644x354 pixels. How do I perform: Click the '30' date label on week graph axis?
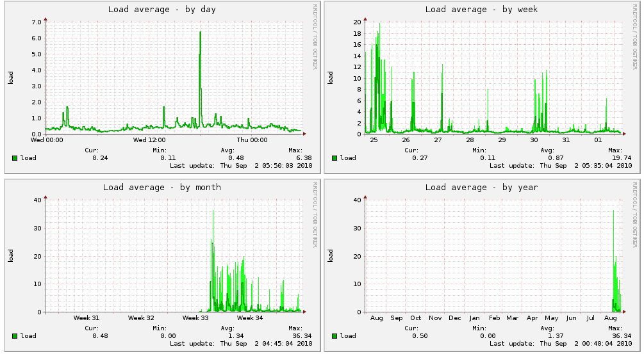pyautogui.click(x=534, y=140)
